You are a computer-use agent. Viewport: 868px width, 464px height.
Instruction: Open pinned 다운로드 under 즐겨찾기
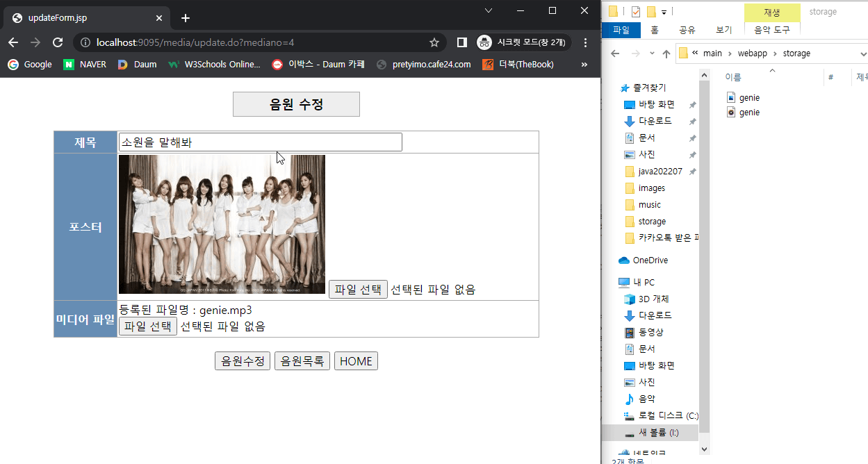click(649, 121)
